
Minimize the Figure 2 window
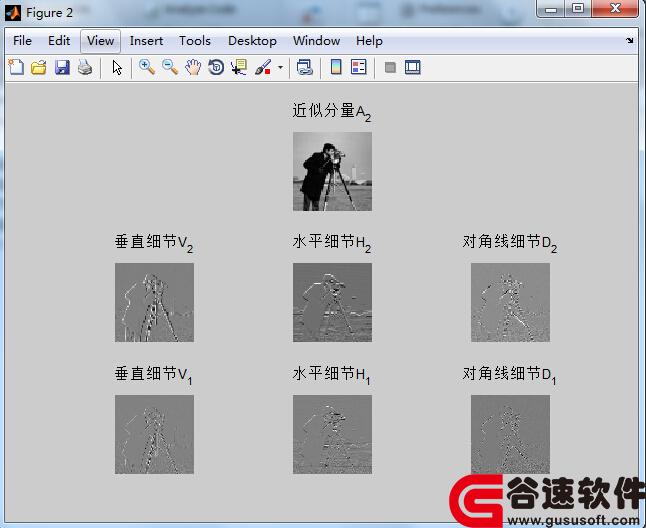click(x=551, y=8)
